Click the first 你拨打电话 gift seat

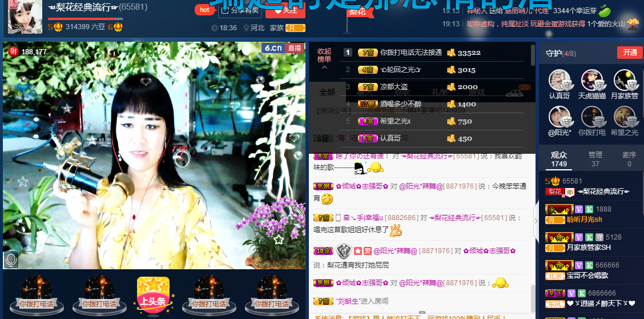pos(37,295)
